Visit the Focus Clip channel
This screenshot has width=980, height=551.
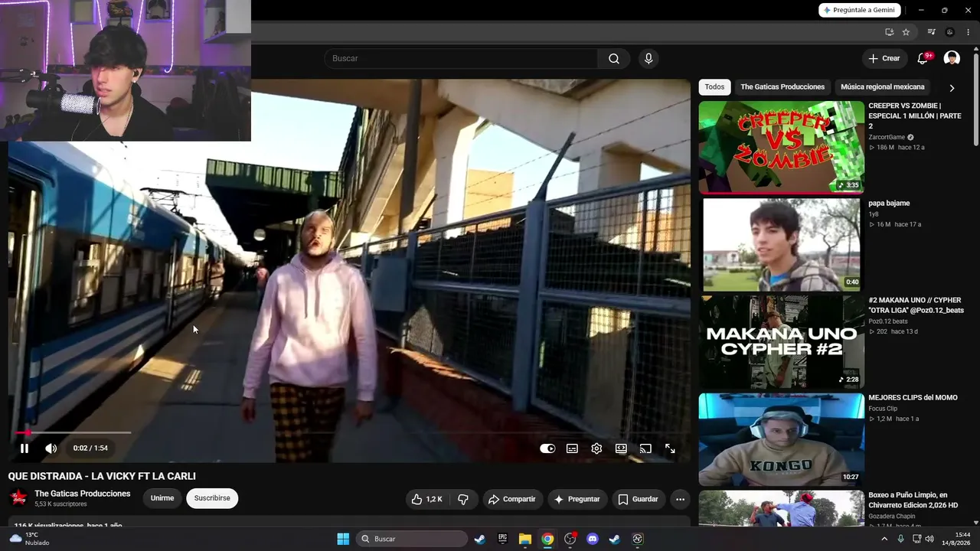point(883,409)
